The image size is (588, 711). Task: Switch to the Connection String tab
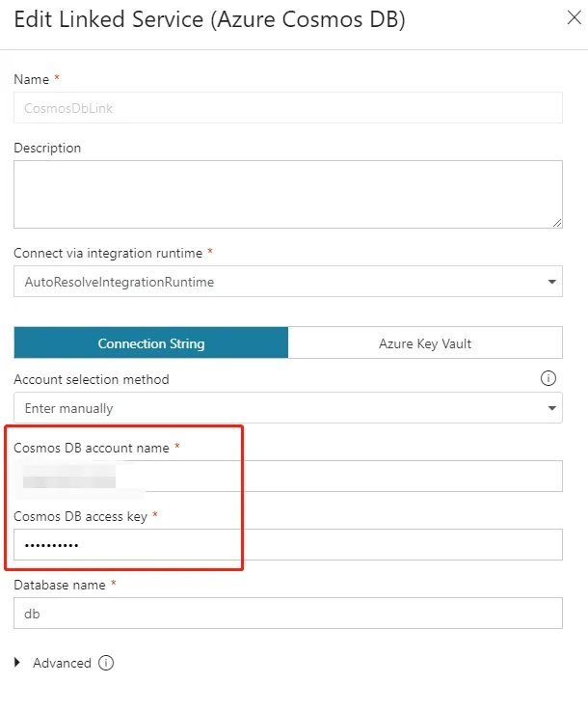point(151,342)
